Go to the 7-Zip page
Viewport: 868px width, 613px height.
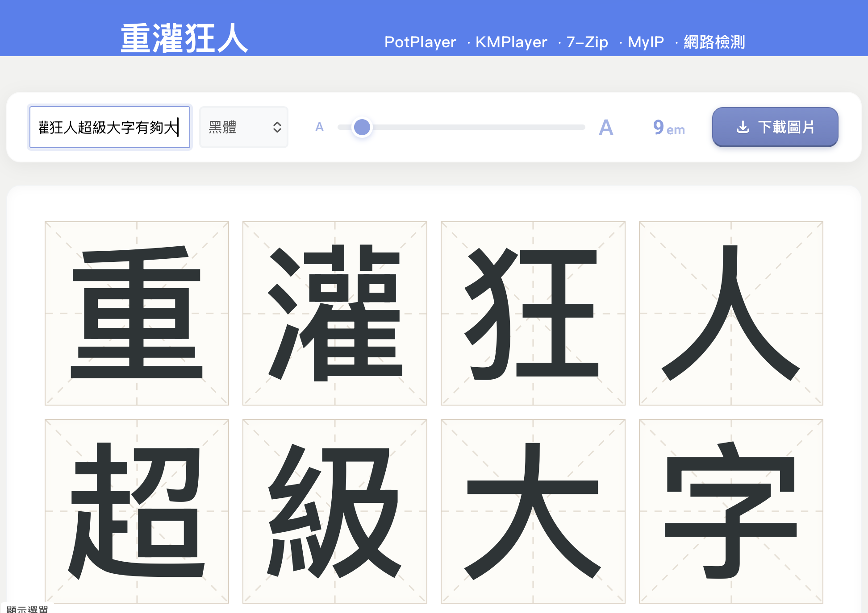pyautogui.click(x=587, y=42)
